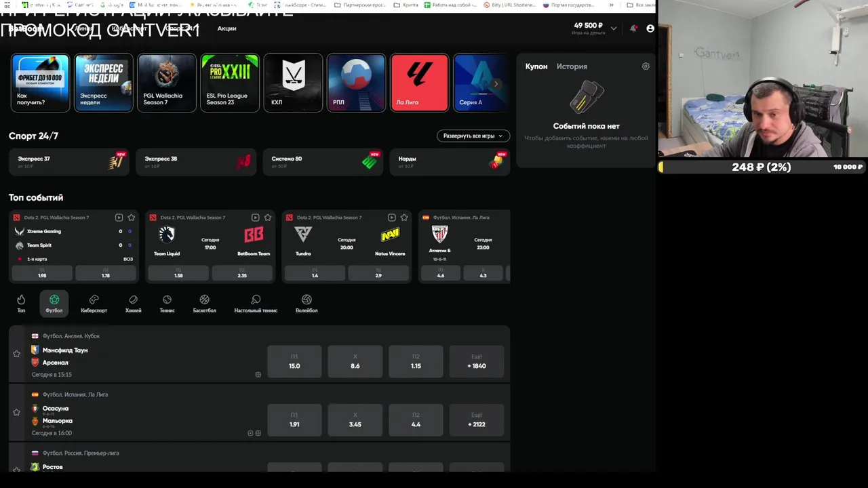The image size is (868, 488).
Task: Bet on Осасуна win at 1.91
Action: point(294,420)
